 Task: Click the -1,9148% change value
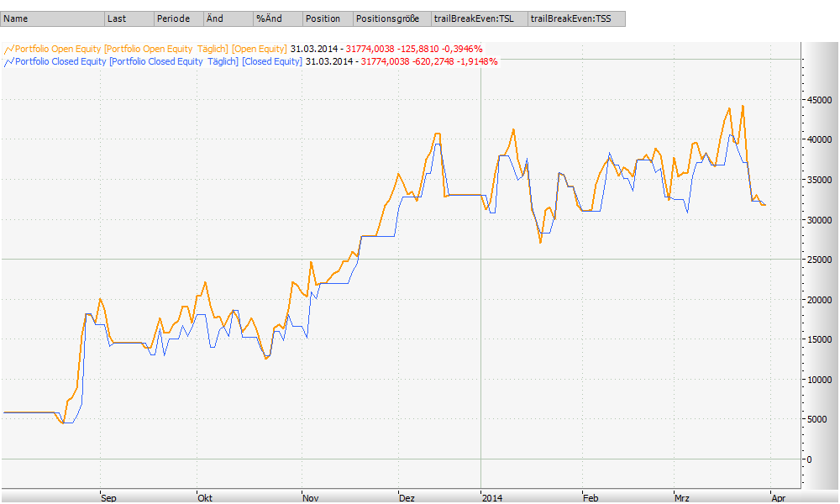[x=477, y=61]
